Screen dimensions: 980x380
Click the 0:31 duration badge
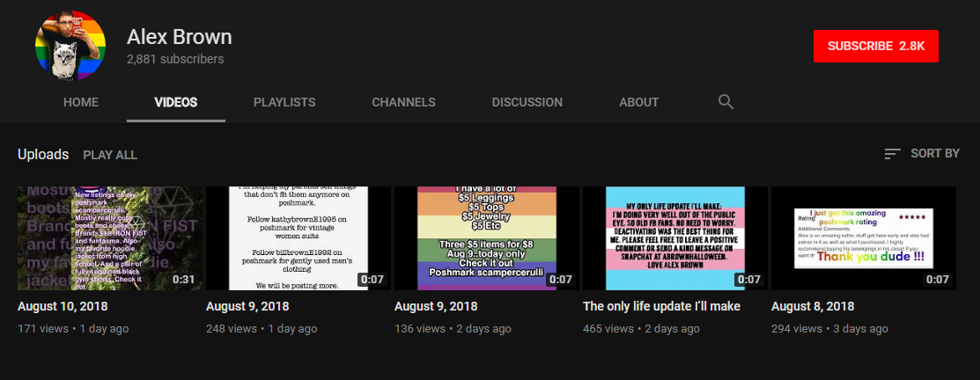click(183, 279)
